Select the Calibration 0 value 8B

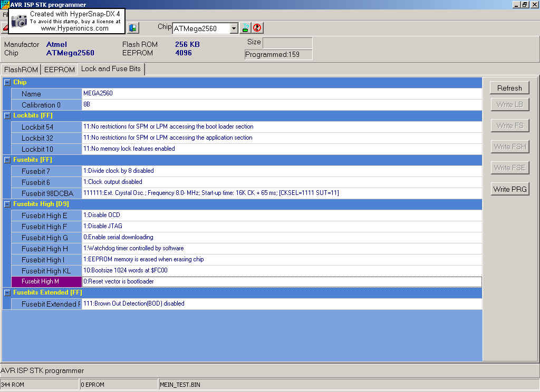click(282, 104)
